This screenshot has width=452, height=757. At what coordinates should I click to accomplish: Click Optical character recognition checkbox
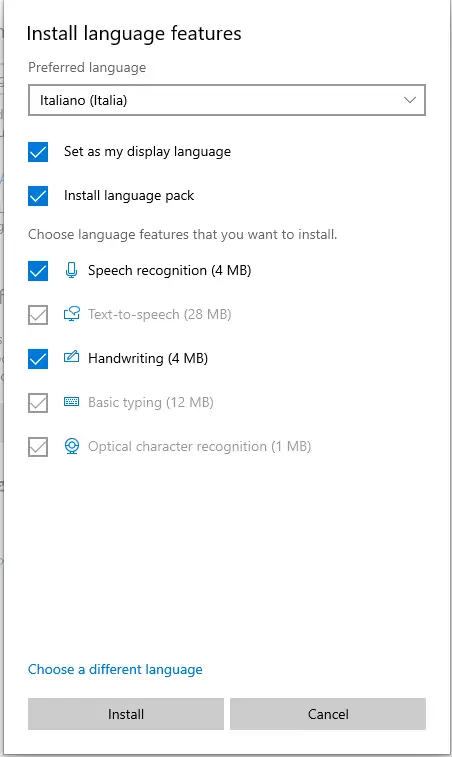click(x=38, y=447)
